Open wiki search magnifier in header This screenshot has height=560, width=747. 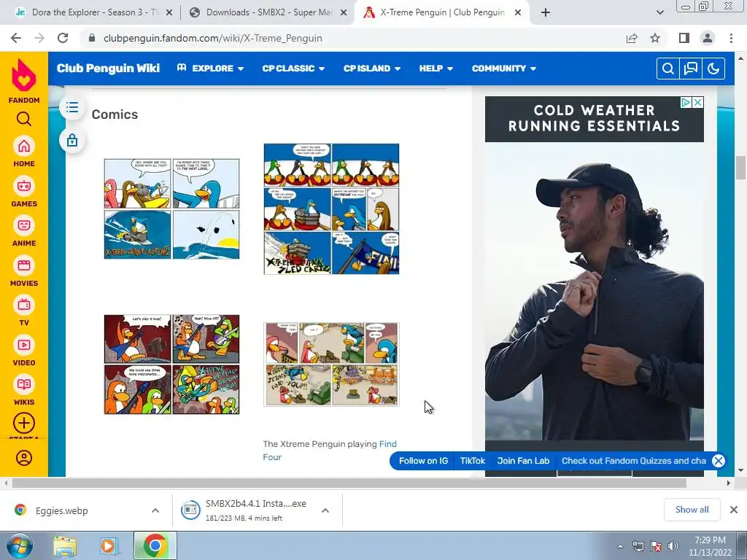668,69
